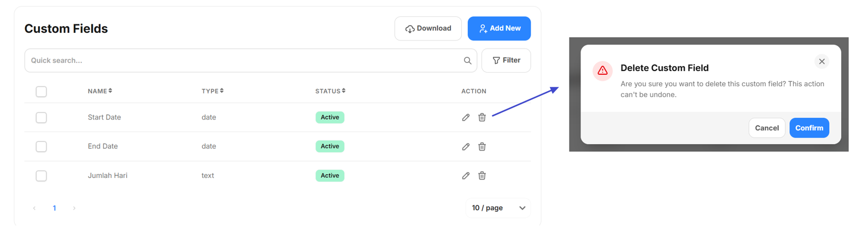Close the Delete Custom Field dialog

click(821, 62)
